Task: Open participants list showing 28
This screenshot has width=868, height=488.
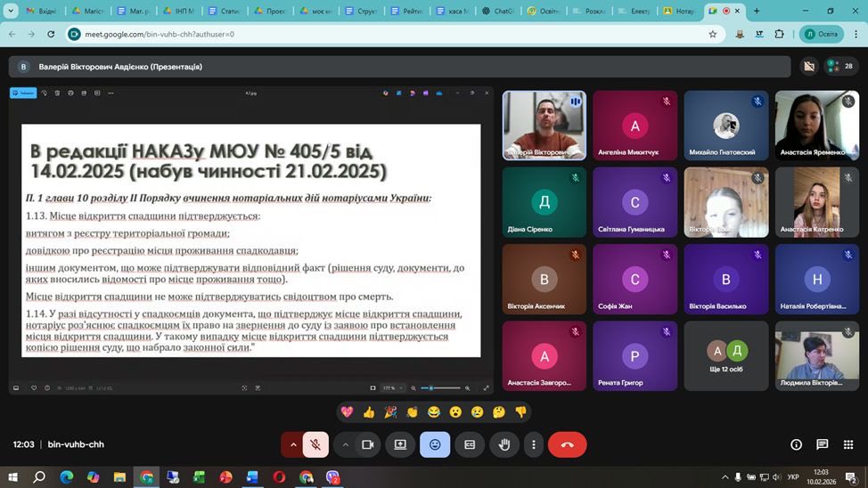Action: click(840, 67)
